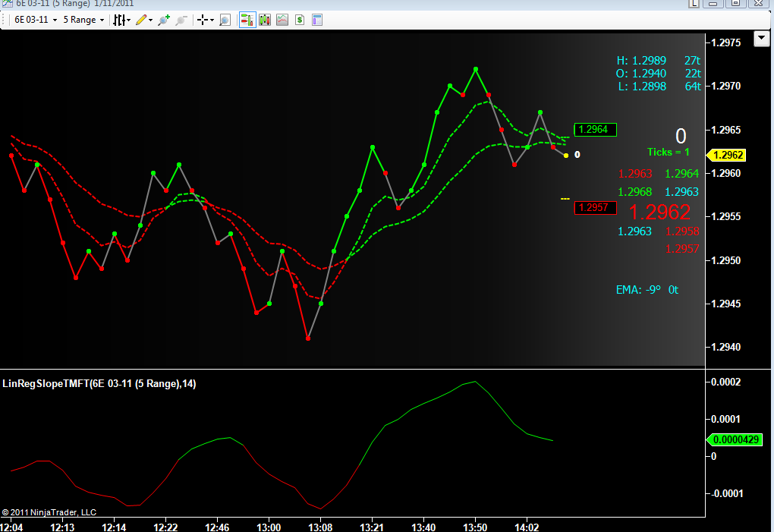The height and width of the screenshot is (532, 774).
Task: Click the 64t tick count text
Action: tap(693, 86)
